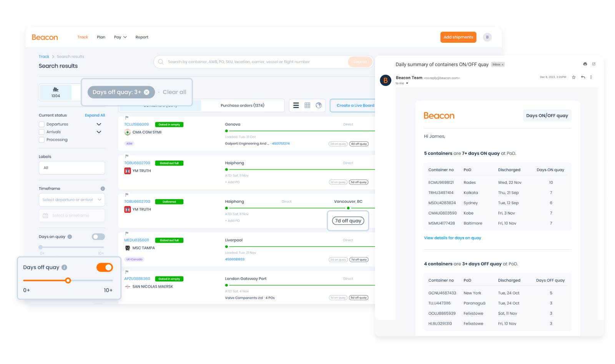615x364 pixels.
Task: Click the Add shipments button
Action: (458, 37)
